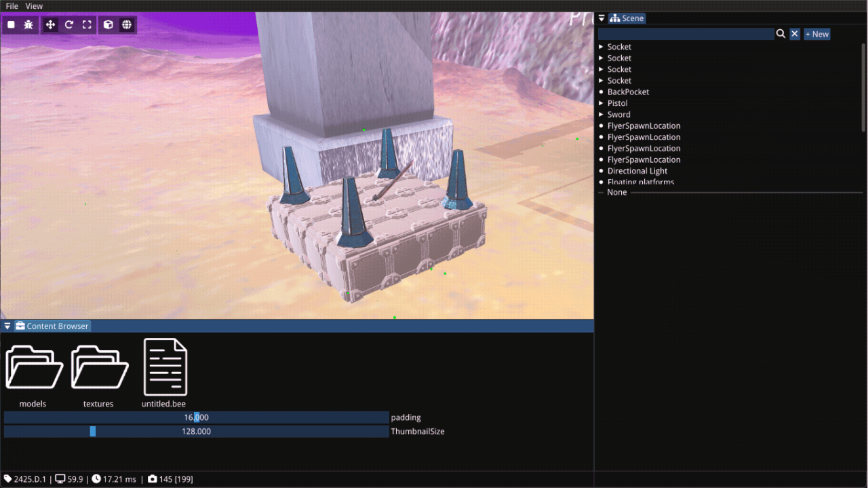Screen dimensions: 868x488
Task: Clear the scene search with X button
Action: point(795,34)
